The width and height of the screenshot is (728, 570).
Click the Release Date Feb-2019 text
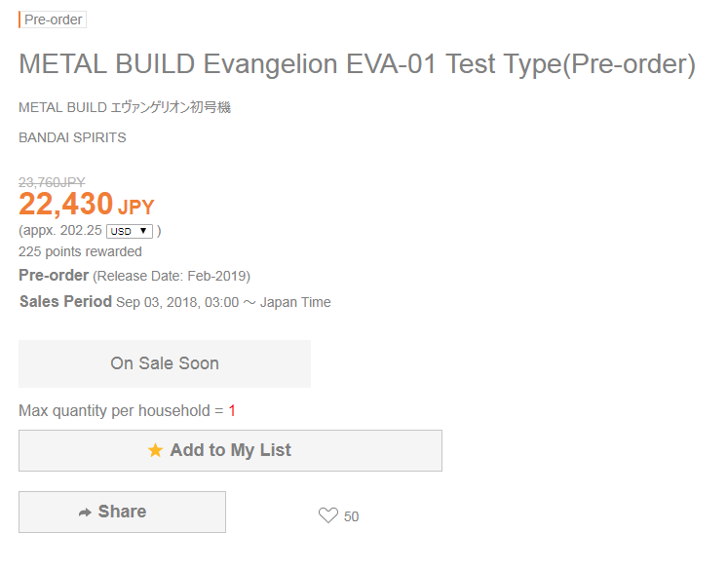click(172, 276)
